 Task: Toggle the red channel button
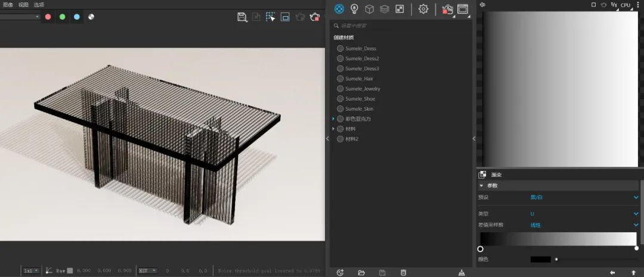[x=48, y=17]
